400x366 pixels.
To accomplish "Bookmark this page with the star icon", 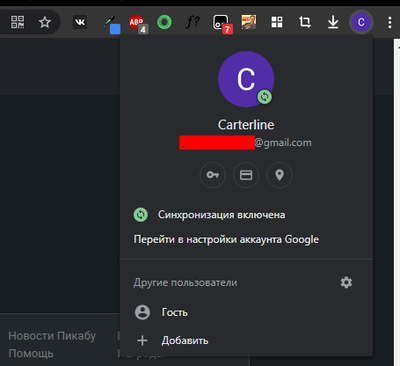I will pos(45,22).
